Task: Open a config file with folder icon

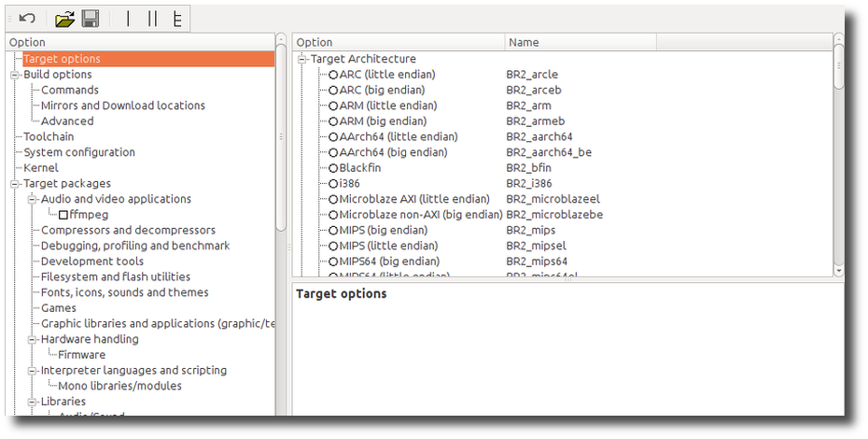Action: [64, 19]
